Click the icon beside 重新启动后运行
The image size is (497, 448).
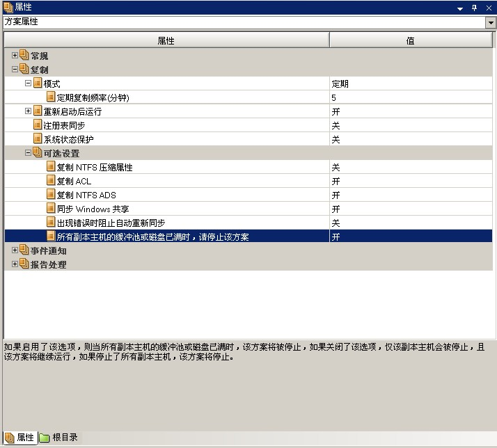pos(38,111)
